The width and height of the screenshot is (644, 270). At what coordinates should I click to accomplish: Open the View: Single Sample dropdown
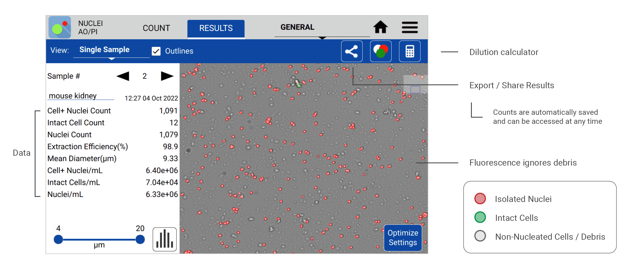(104, 49)
